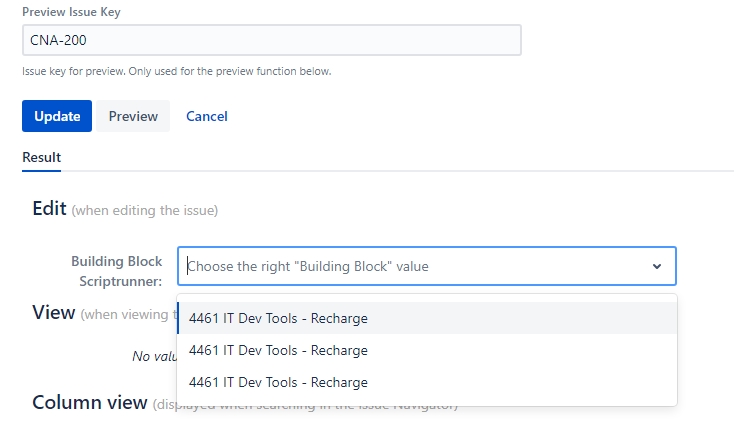The image size is (734, 427).
Task: Click the Edit section heading
Action: coord(49,209)
